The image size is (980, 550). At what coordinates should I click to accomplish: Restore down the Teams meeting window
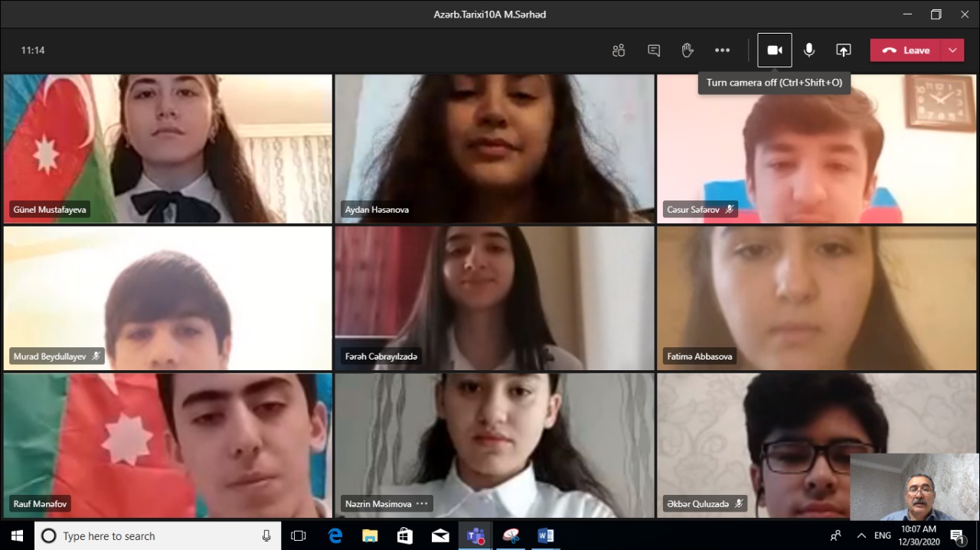(936, 15)
